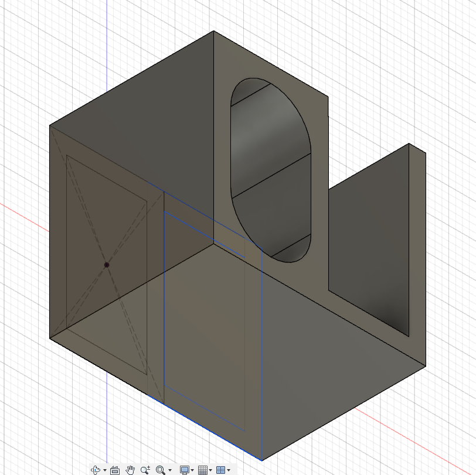Open the Zoom Window dropdown arrow

point(169,470)
